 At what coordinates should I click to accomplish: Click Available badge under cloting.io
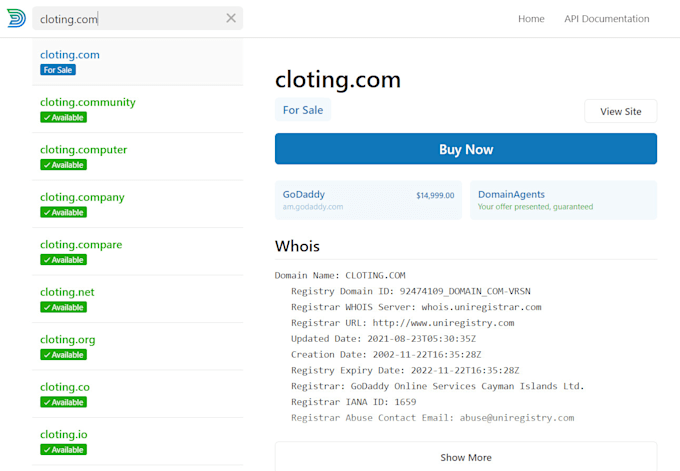tap(63, 450)
